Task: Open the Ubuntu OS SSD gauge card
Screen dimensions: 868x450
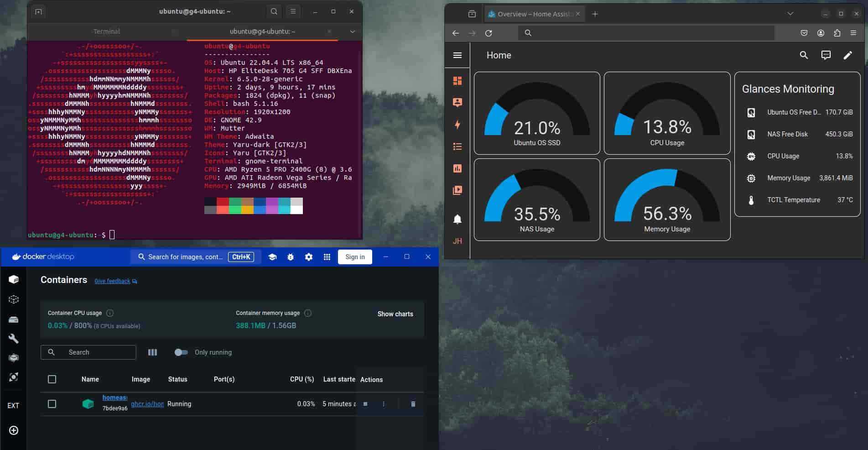Action: [537, 113]
